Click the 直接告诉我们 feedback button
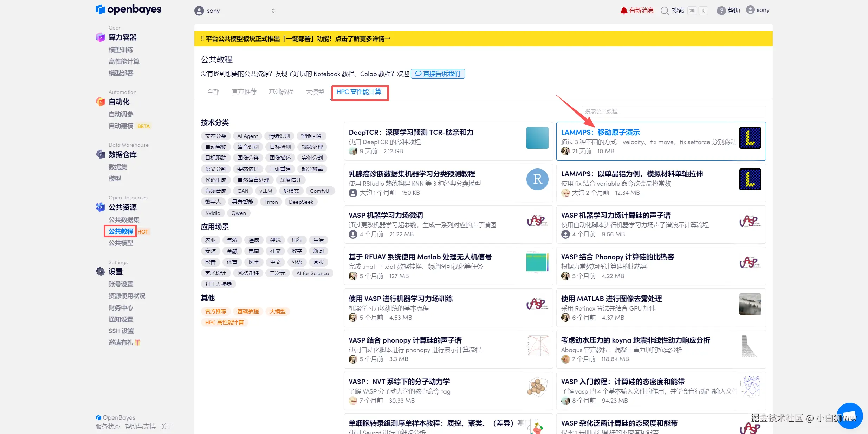 point(438,74)
